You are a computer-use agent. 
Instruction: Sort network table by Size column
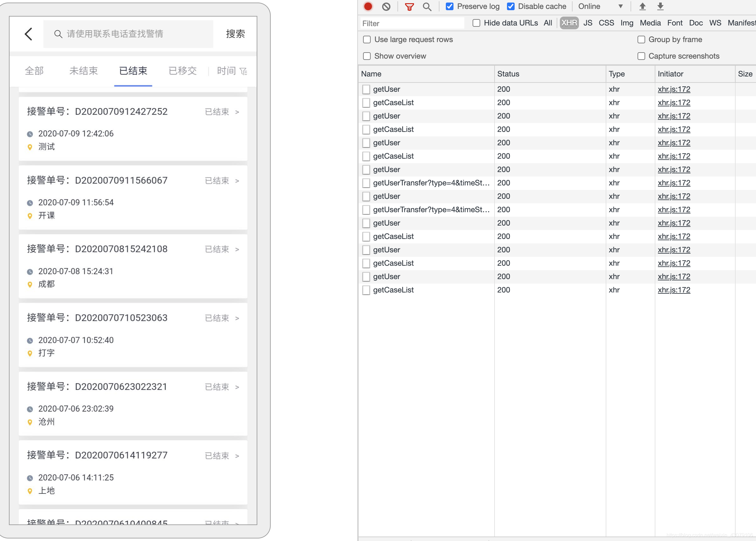pyautogui.click(x=745, y=74)
